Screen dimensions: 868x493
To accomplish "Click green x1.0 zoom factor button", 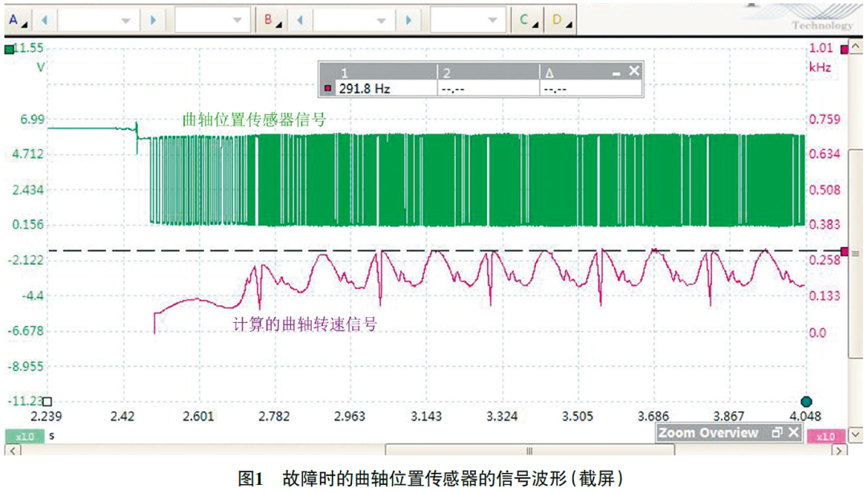I will click(24, 436).
